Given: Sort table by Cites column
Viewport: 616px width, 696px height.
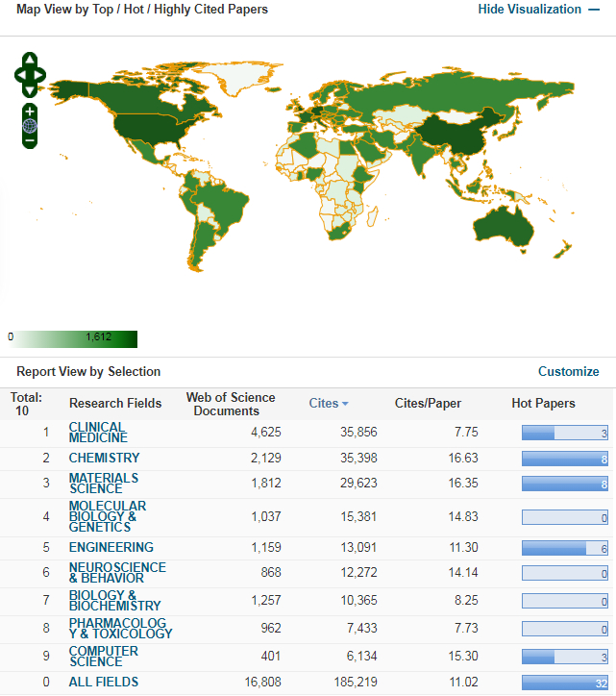Looking at the screenshot, I should pos(329,403).
